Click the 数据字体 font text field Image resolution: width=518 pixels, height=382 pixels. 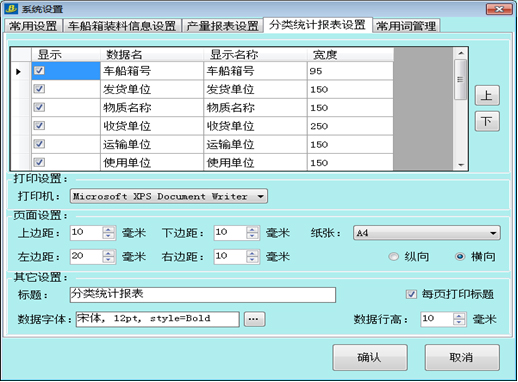[x=157, y=319]
